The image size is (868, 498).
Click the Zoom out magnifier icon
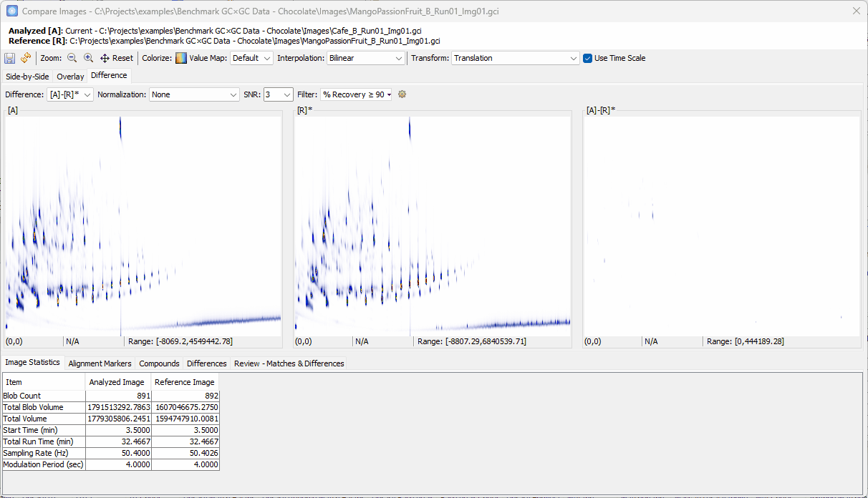(x=72, y=59)
